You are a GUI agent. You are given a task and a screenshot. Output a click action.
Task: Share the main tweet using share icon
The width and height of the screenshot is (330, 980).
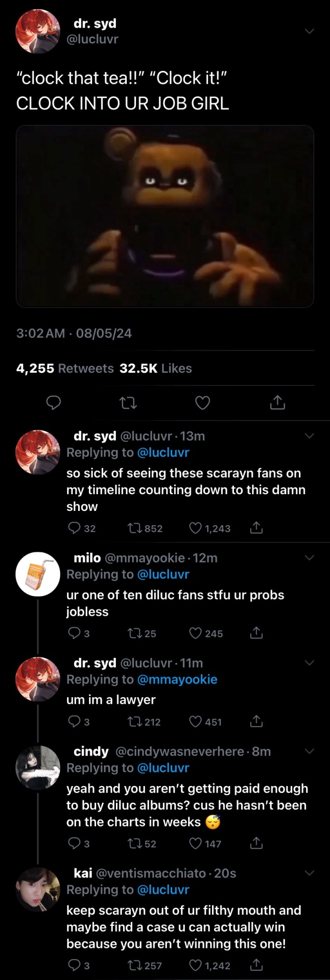click(277, 403)
